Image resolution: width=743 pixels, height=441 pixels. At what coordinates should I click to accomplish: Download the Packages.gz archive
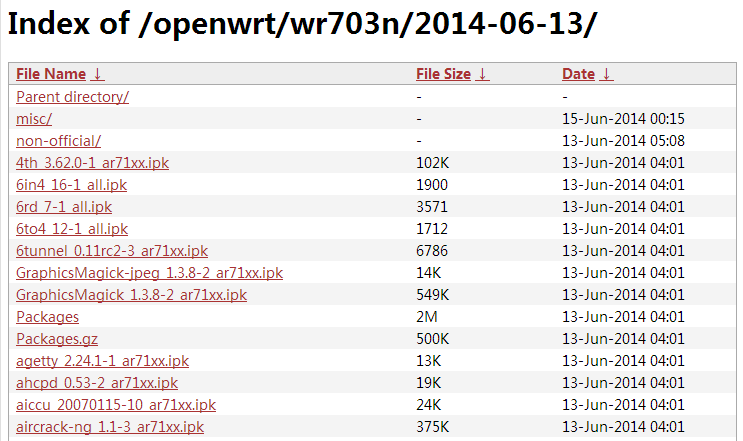[x=57, y=339]
